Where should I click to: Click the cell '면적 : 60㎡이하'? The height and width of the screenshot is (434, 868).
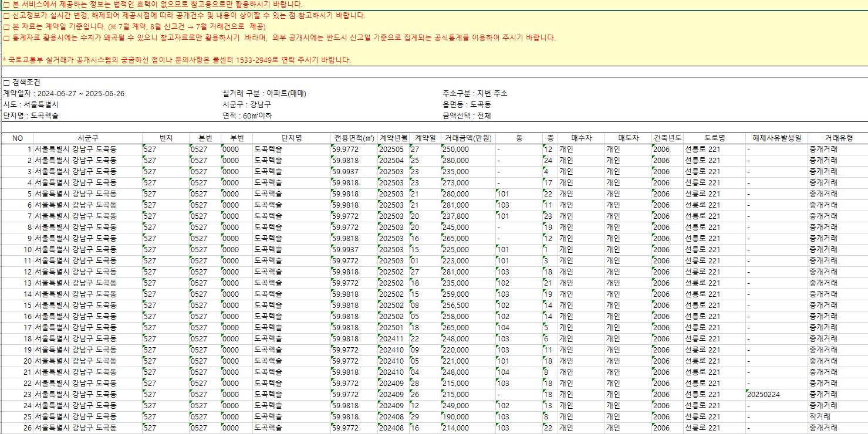pyautogui.click(x=247, y=116)
